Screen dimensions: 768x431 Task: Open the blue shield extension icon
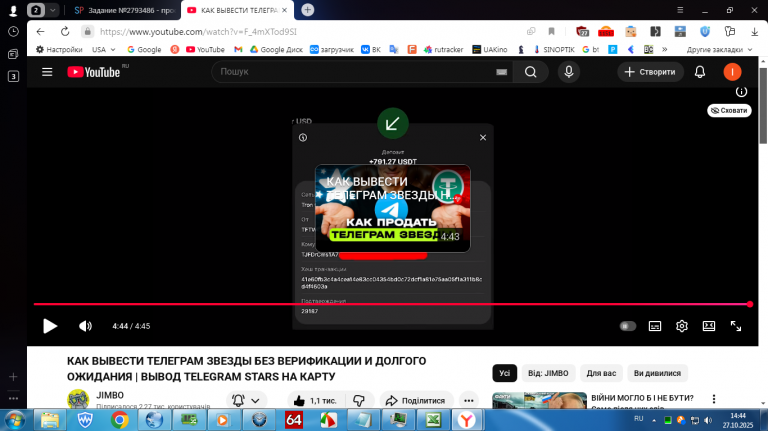[x=705, y=31]
